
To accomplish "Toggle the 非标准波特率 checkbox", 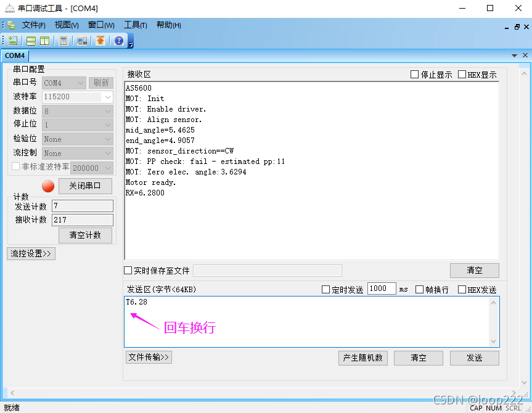I will 15,166.
